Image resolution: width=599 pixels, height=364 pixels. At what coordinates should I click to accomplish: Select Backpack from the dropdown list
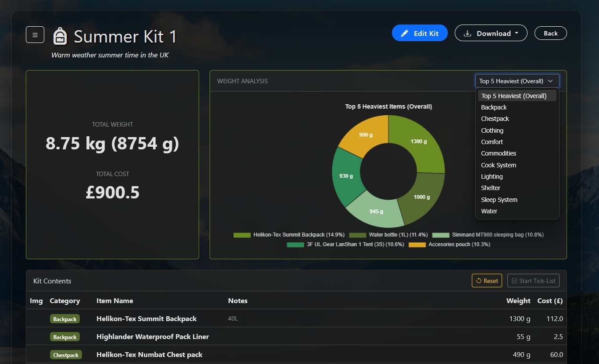click(x=494, y=107)
